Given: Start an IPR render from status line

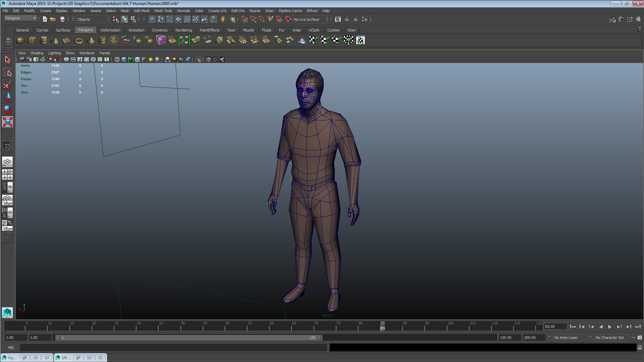Looking at the screenshot, I should [x=356, y=19].
